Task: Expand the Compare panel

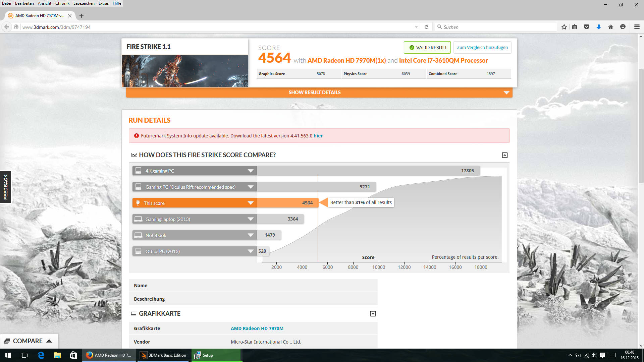Action: click(29, 341)
